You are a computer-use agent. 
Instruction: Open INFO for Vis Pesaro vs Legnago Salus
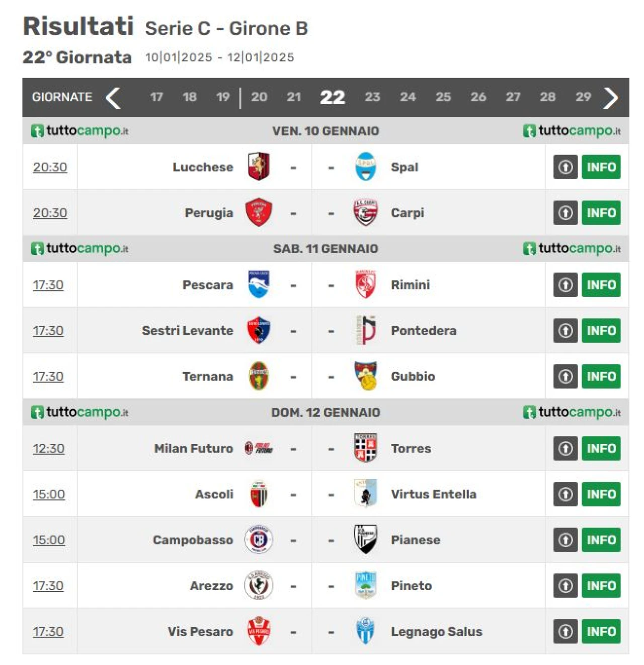click(x=601, y=631)
